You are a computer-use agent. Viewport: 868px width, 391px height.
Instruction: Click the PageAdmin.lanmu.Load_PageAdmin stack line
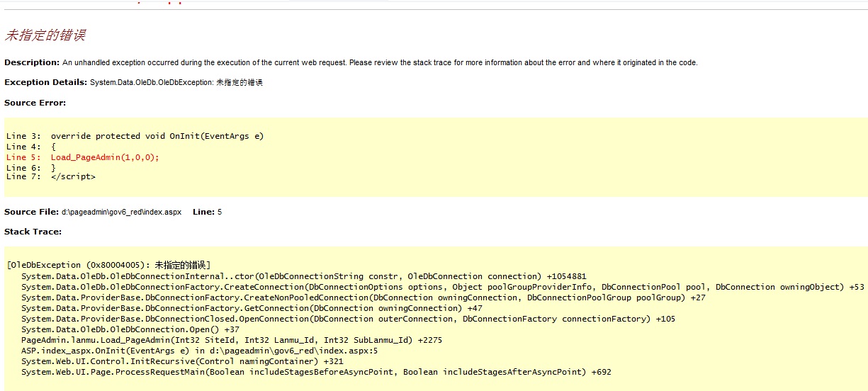231,340
